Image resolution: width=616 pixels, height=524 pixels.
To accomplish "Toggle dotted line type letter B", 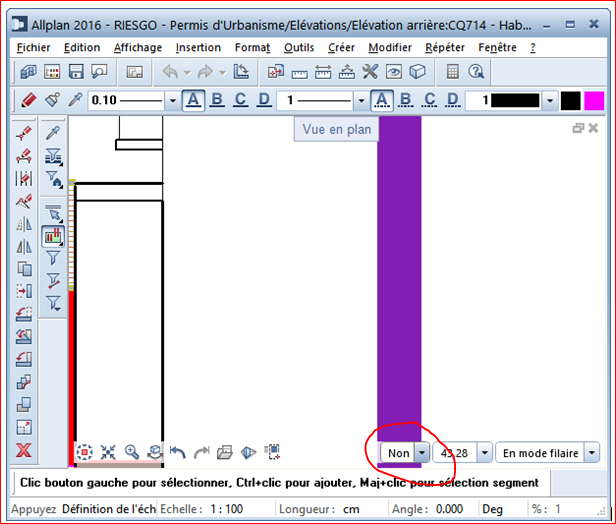I will (x=406, y=100).
